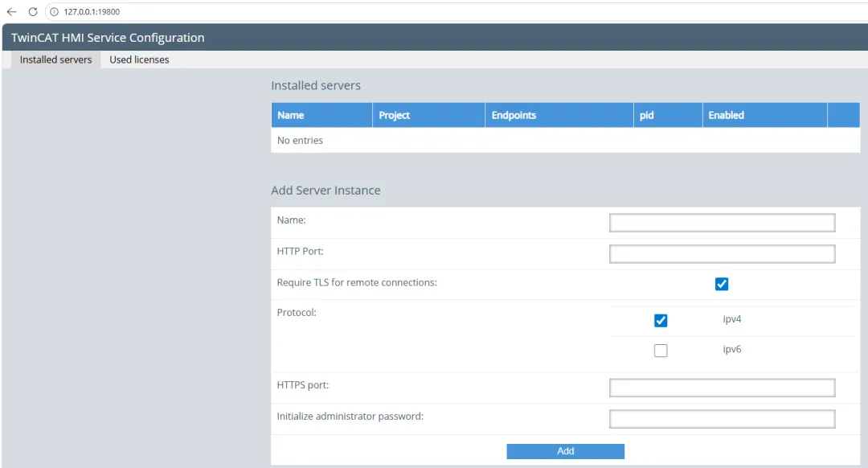This screenshot has width=868, height=468.
Task: Click into the HTTP Port field
Action: click(x=722, y=253)
